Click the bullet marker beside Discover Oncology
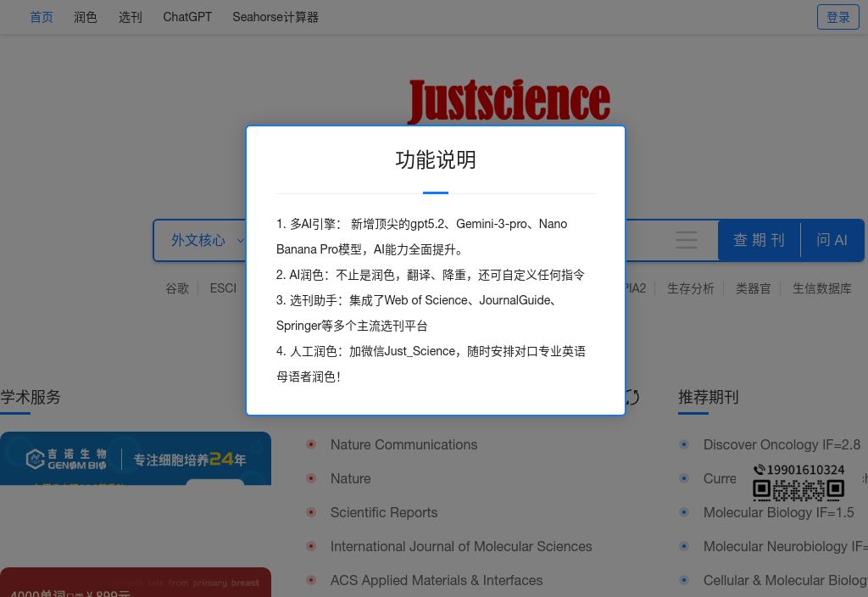The image size is (868, 597). 684,444
